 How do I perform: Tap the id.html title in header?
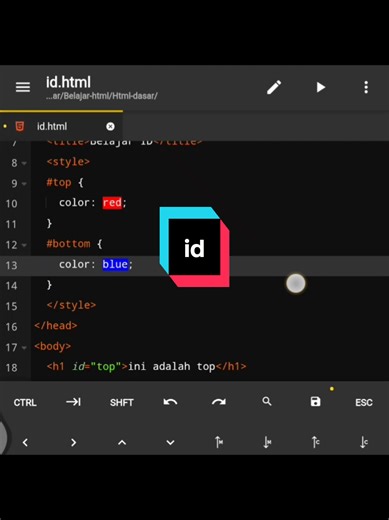click(68, 82)
